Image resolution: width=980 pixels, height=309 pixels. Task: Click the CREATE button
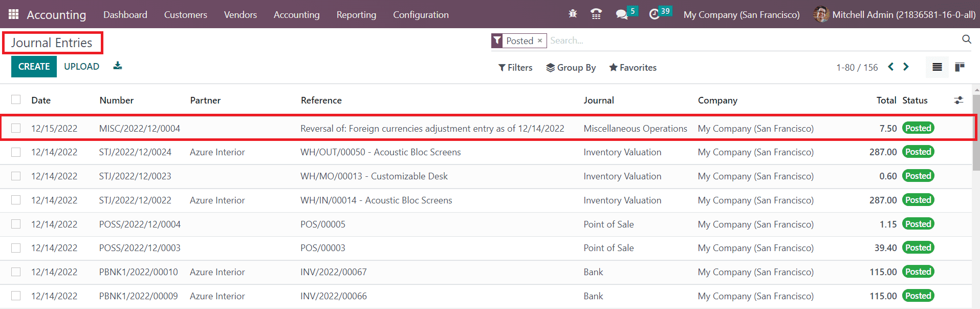34,67
